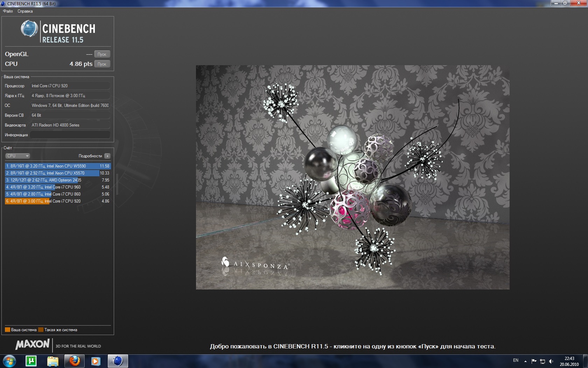Click the 4.86 pts CPU score
The image size is (588, 368).
coord(81,64)
